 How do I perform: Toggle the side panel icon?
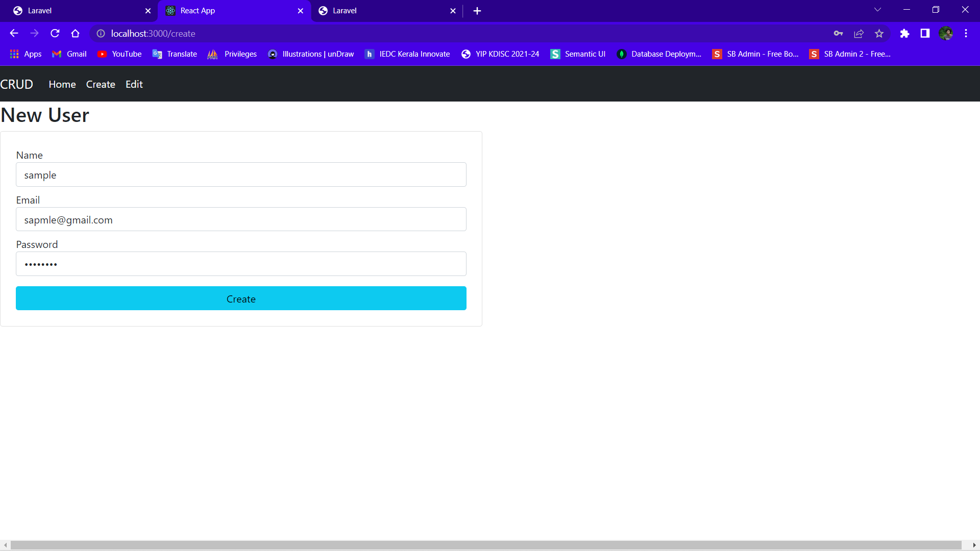[x=925, y=33]
